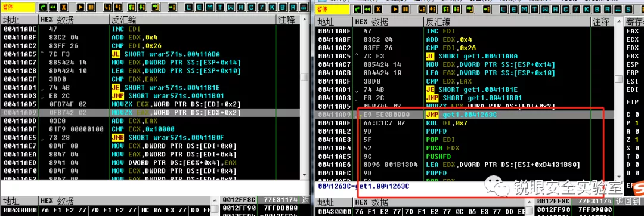Click stack address 0012FF8C in the wrar571s window
644x216 pixels.
coord(238,199)
